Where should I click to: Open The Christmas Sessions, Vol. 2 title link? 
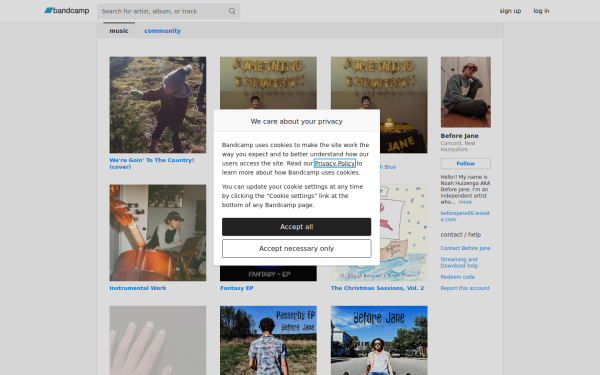tap(377, 288)
